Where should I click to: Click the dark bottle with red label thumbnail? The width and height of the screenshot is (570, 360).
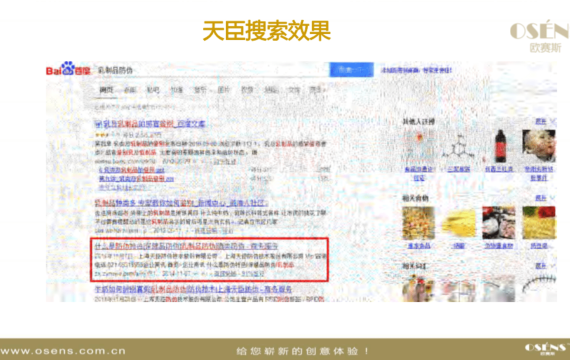pyautogui.click(x=500, y=146)
